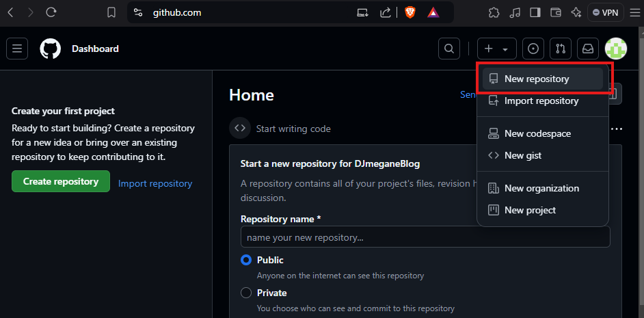Open the three-dots menu beside Start writing code
The width and height of the screenshot is (644, 318).
617,129
